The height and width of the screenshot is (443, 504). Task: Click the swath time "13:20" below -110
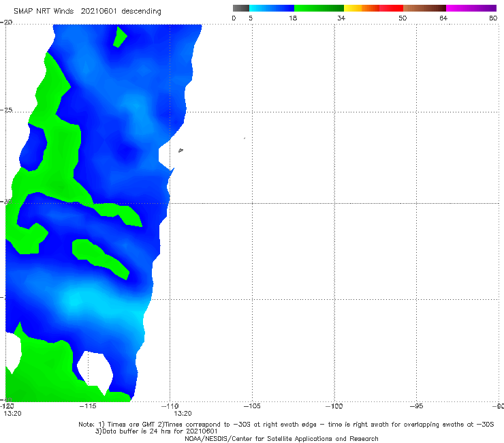(x=183, y=414)
